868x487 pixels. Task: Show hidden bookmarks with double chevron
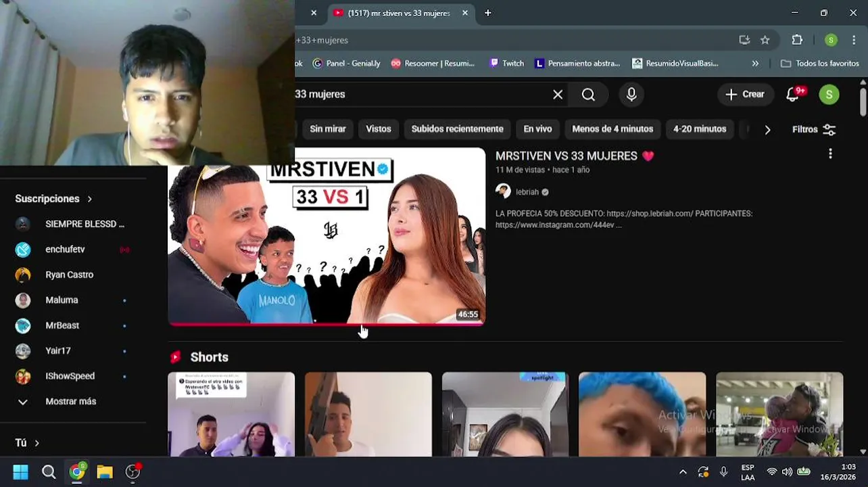pos(755,64)
